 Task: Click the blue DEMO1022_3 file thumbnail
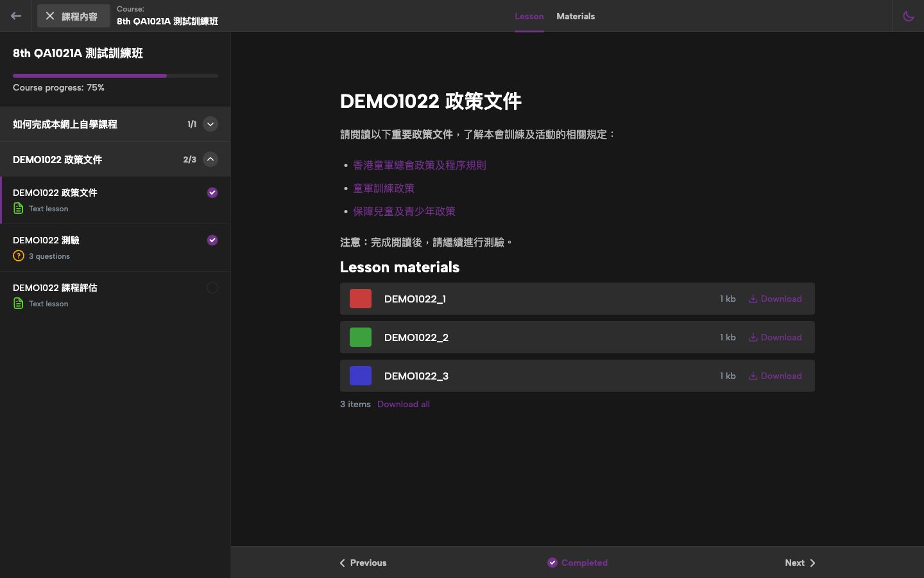pos(361,376)
